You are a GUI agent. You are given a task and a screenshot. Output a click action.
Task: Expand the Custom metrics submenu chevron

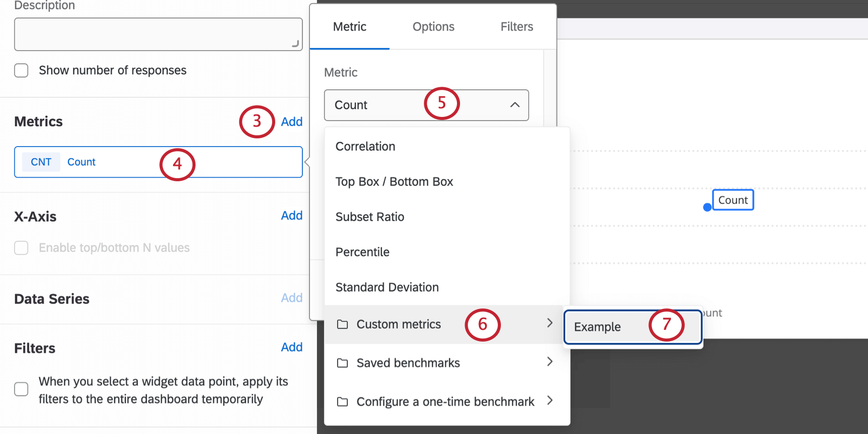pyautogui.click(x=550, y=323)
